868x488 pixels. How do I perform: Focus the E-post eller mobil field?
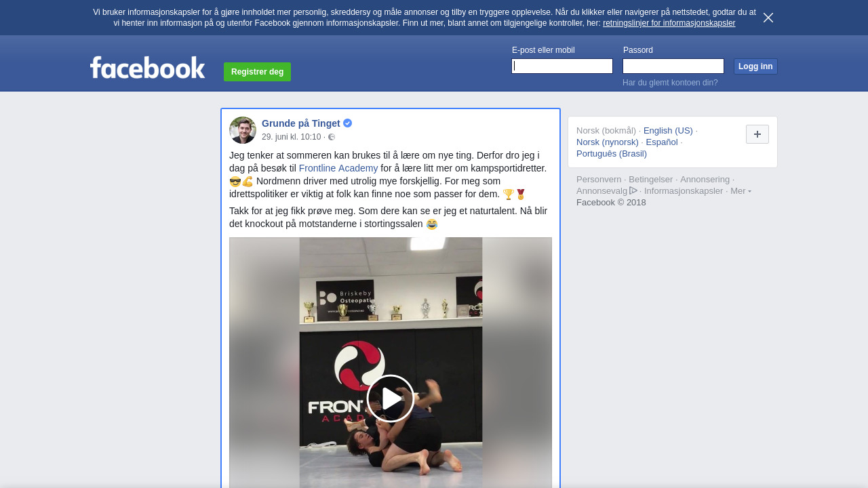tap(562, 66)
